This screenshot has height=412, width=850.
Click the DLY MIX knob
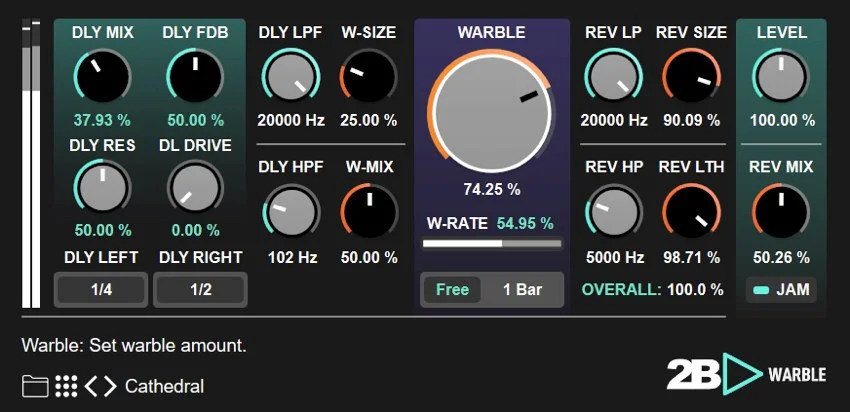103,76
